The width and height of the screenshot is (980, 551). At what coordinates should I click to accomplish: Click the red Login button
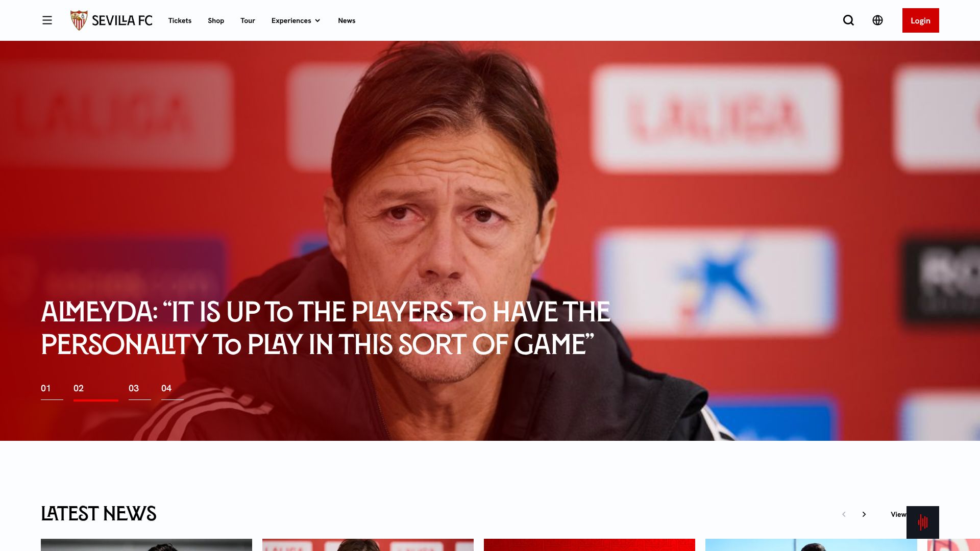point(920,20)
